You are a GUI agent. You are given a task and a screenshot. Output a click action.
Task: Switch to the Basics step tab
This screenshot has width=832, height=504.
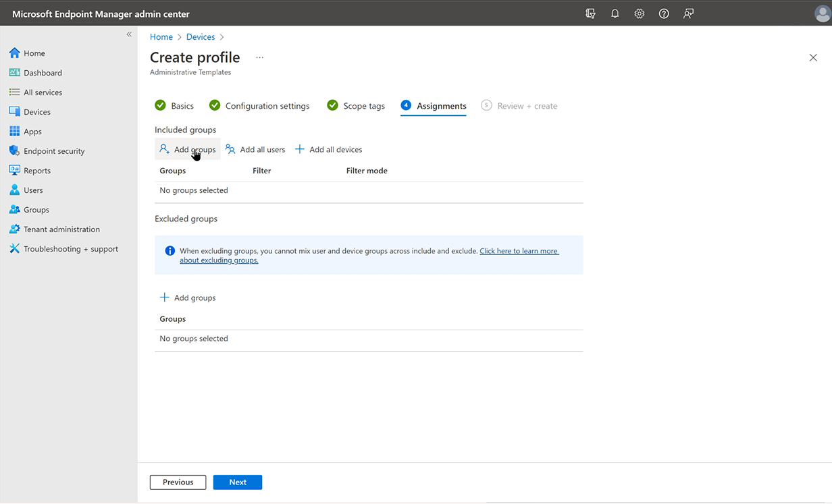click(174, 106)
